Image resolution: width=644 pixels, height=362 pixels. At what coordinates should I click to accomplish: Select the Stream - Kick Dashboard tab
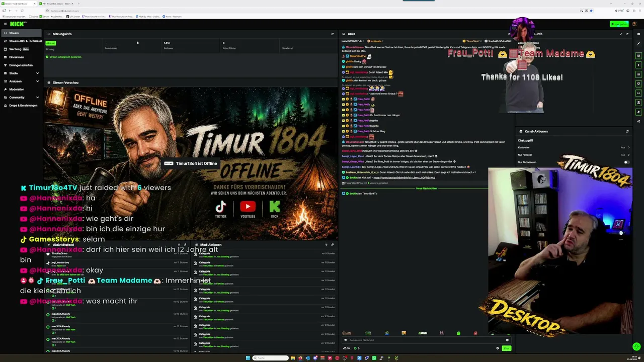click(20, 4)
